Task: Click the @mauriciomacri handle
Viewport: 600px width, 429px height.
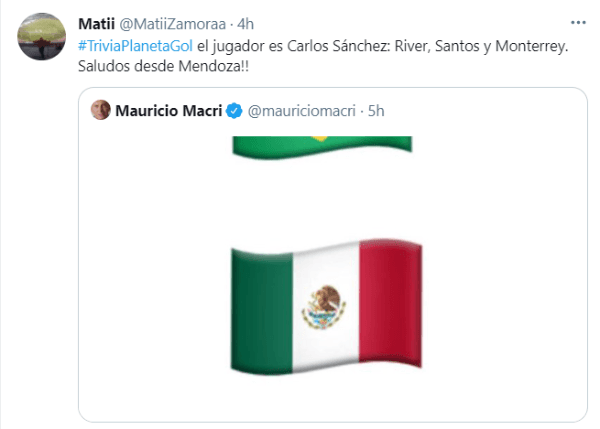Action: click(x=300, y=110)
